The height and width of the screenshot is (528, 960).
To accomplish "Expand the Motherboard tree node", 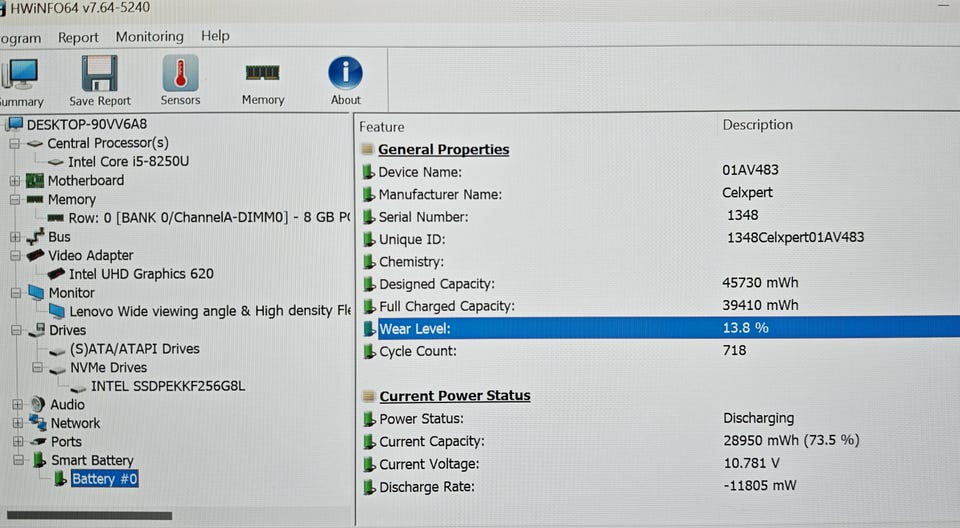I will [15, 181].
